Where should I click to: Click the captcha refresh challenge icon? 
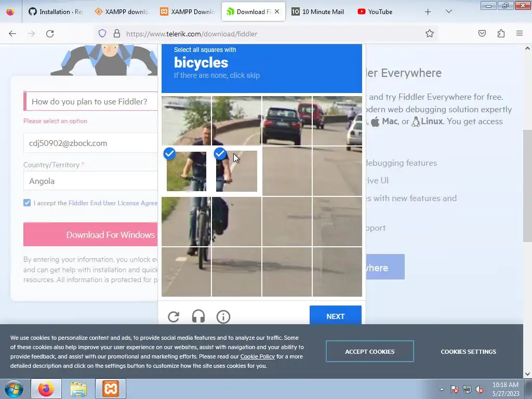tap(174, 316)
